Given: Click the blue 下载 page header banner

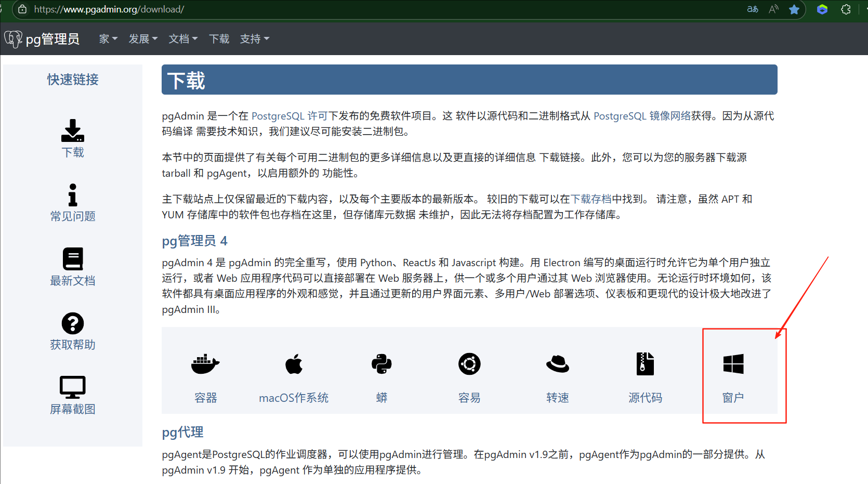Looking at the screenshot, I should point(469,80).
